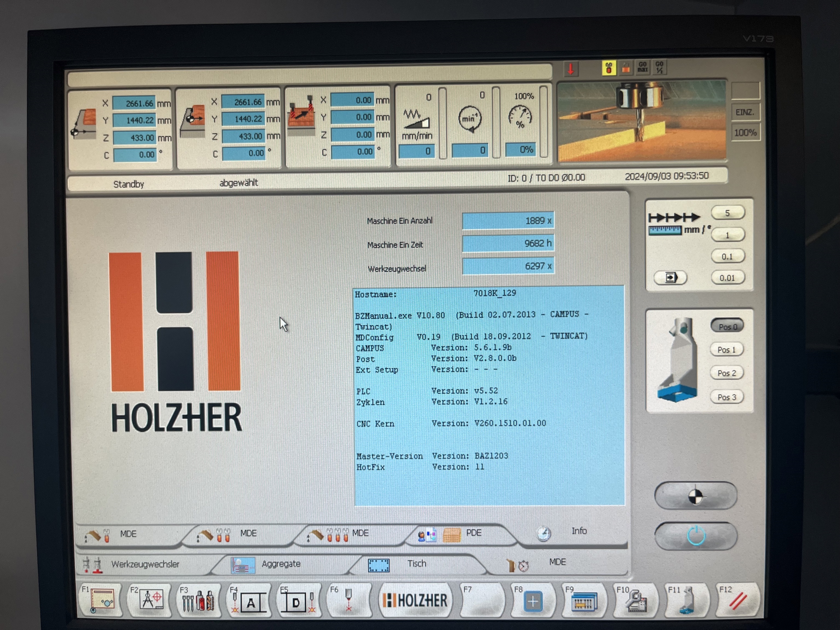Select jog step size 0.01
The image size is (840, 630).
[727, 278]
